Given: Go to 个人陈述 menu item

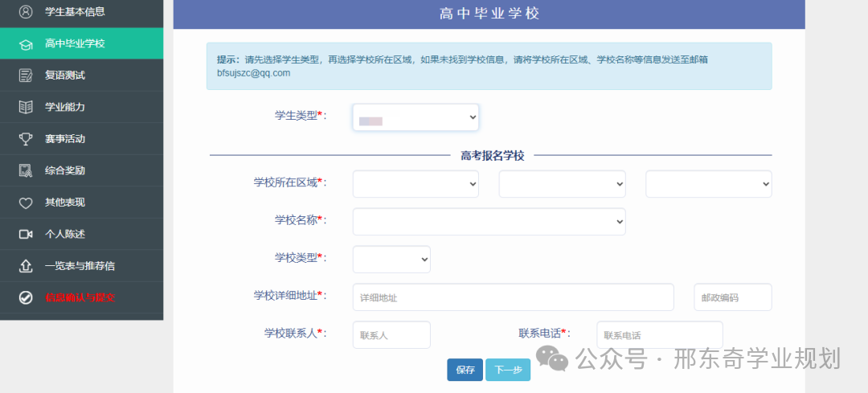Looking at the screenshot, I should pyautogui.click(x=65, y=234).
